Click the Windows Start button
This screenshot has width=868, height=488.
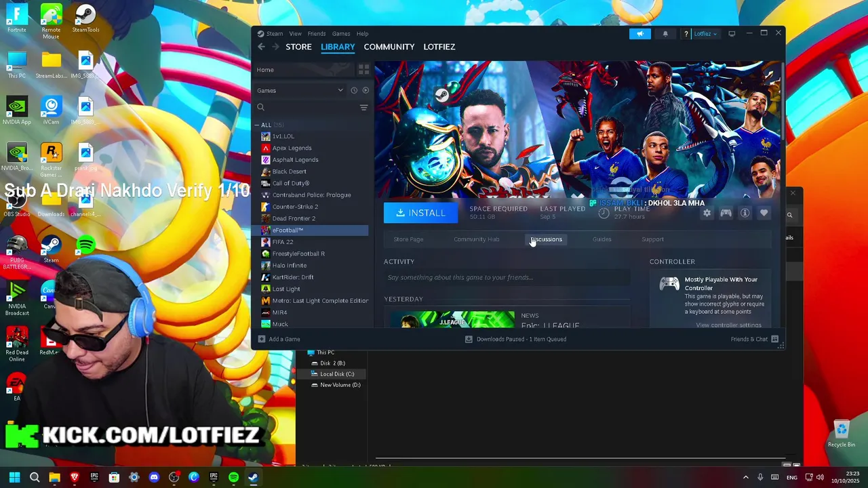[x=14, y=477]
